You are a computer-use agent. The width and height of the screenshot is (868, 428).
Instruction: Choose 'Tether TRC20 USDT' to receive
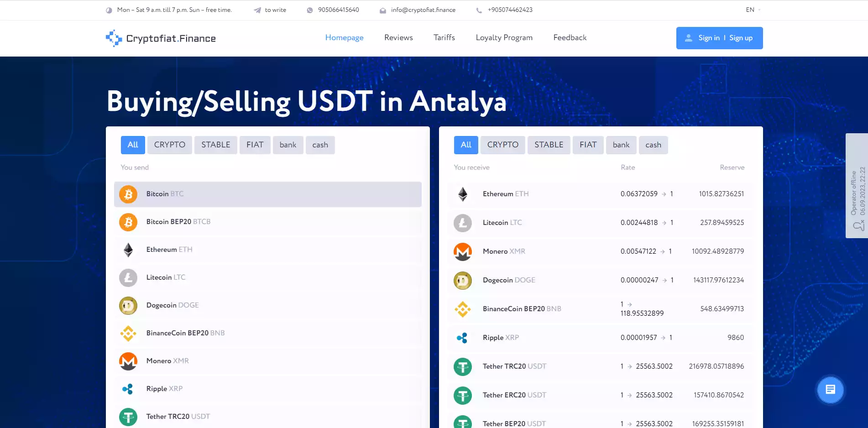(601, 367)
